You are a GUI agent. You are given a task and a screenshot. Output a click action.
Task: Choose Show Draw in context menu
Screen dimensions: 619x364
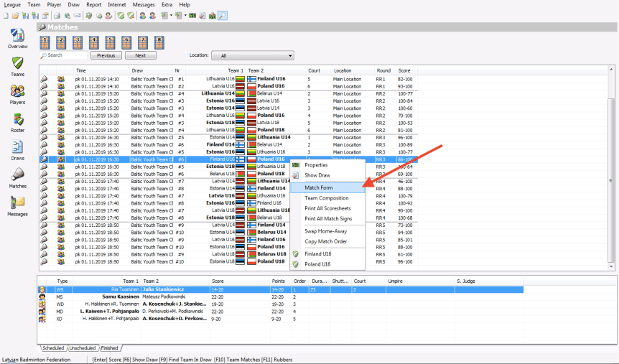327,175
